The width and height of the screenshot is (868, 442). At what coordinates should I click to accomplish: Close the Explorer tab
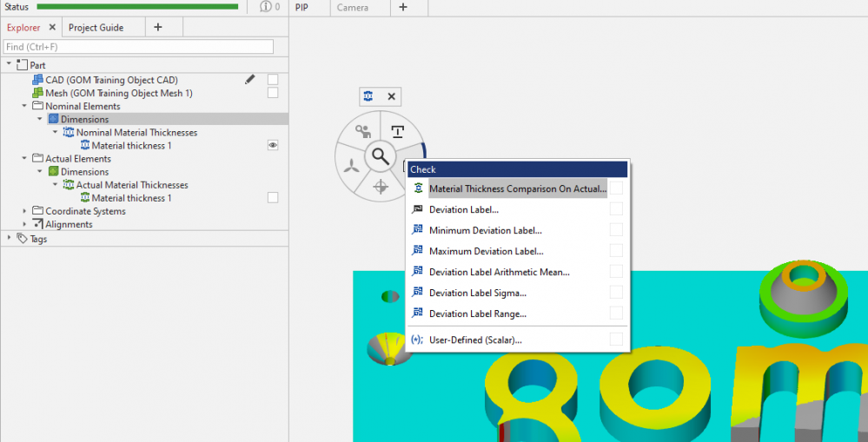52,27
